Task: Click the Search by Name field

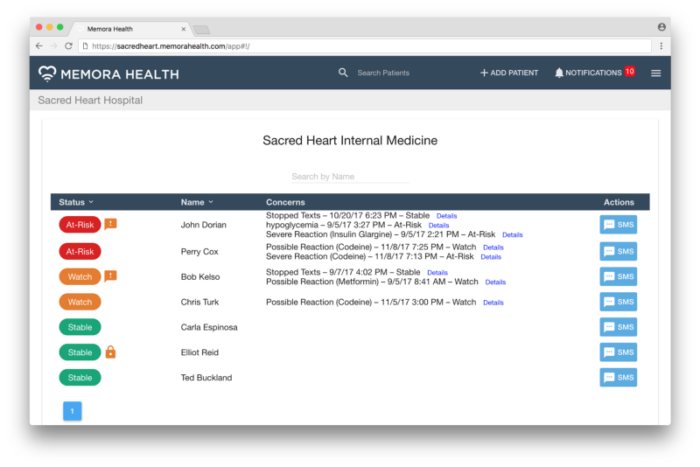Action: (x=349, y=177)
